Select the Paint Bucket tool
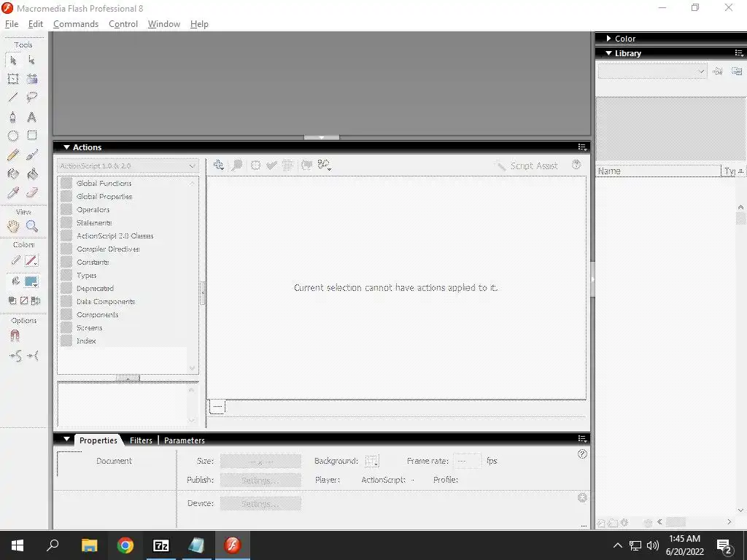The width and height of the screenshot is (747, 560). [x=31, y=174]
